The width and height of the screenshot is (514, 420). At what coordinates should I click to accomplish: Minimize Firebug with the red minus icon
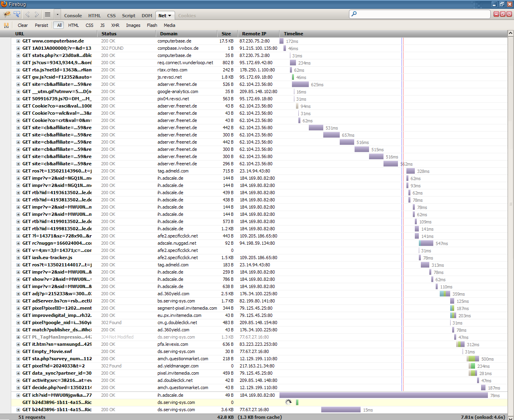pos(496,14)
